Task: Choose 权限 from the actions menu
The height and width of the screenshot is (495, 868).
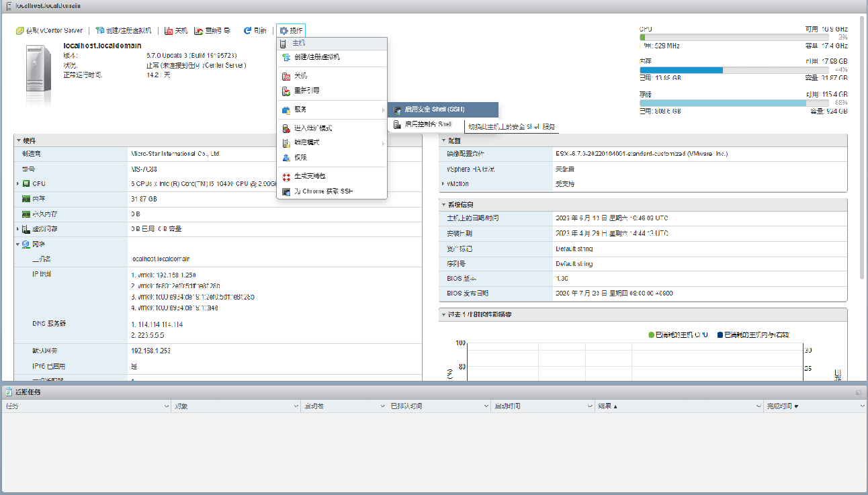Action: (332, 158)
